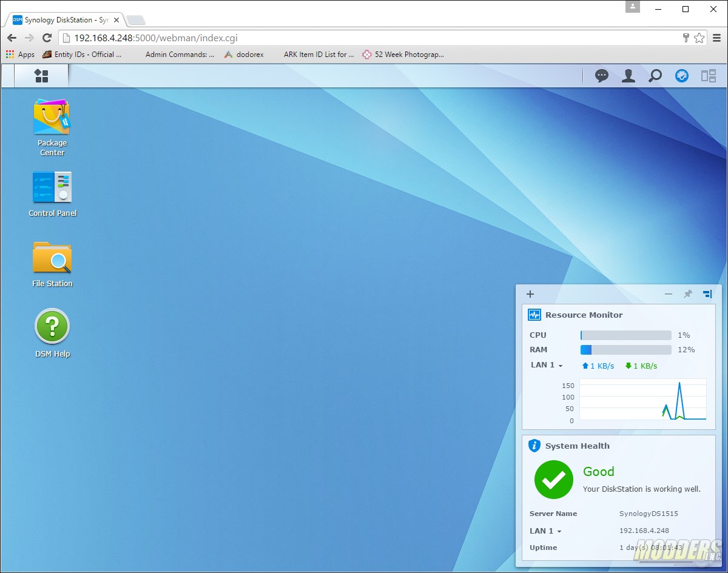Expand the LAN 1 dropdown in Resource Monitor
The width and height of the screenshot is (728, 573).
point(547,365)
